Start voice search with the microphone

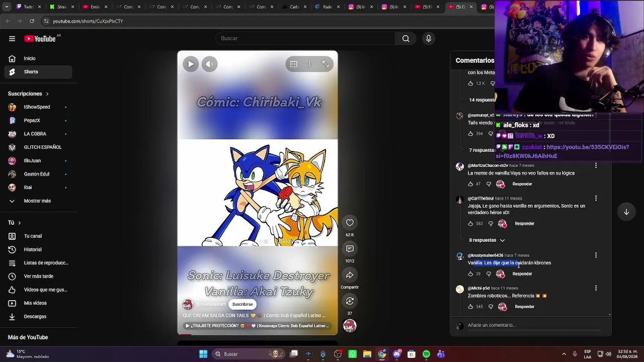429,39
